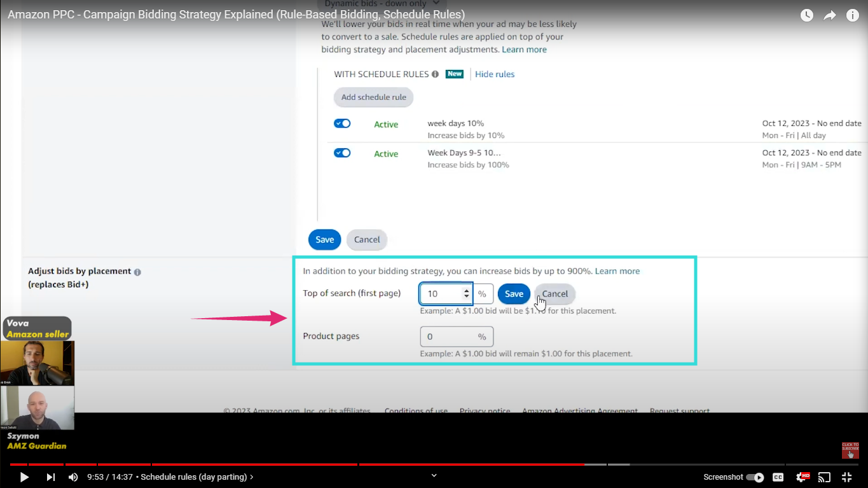Increase Top of search percent using up arrow

(467, 291)
